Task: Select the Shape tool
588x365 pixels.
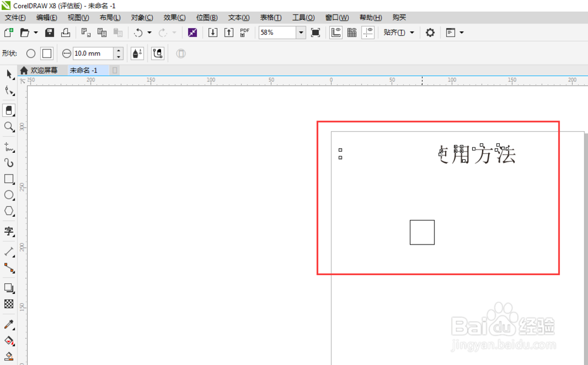Action: click(9, 91)
